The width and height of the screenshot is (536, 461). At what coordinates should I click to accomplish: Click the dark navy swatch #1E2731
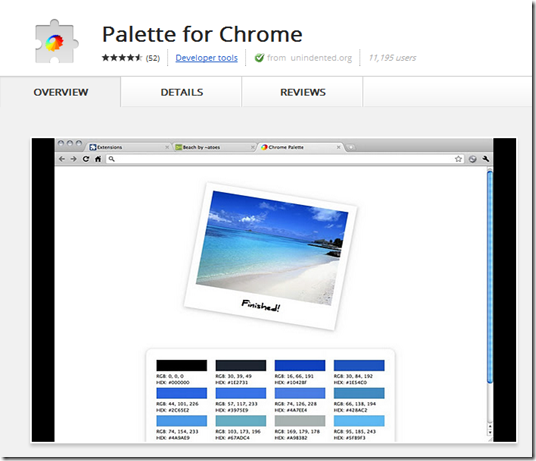tap(241, 365)
